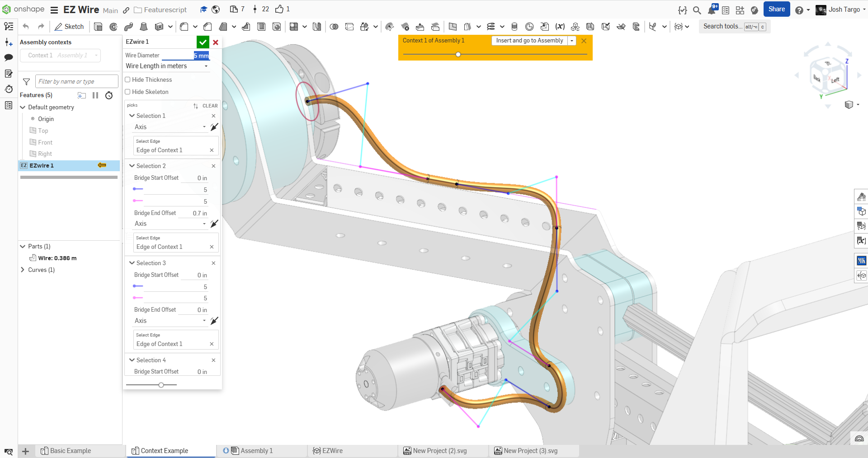This screenshot has height=458, width=868.
Task: Remove Selection 3 from picks
Action: point(213,263)
